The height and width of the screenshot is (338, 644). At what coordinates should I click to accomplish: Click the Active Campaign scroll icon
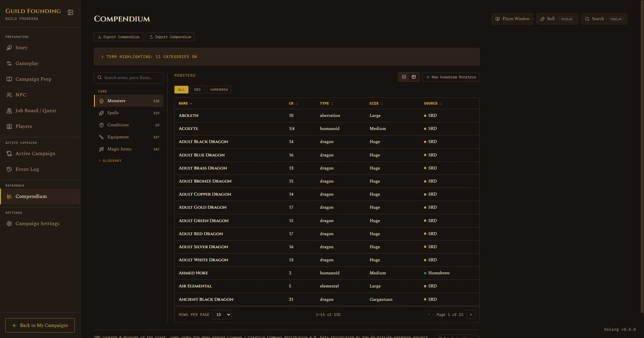[x=9, y=153]
